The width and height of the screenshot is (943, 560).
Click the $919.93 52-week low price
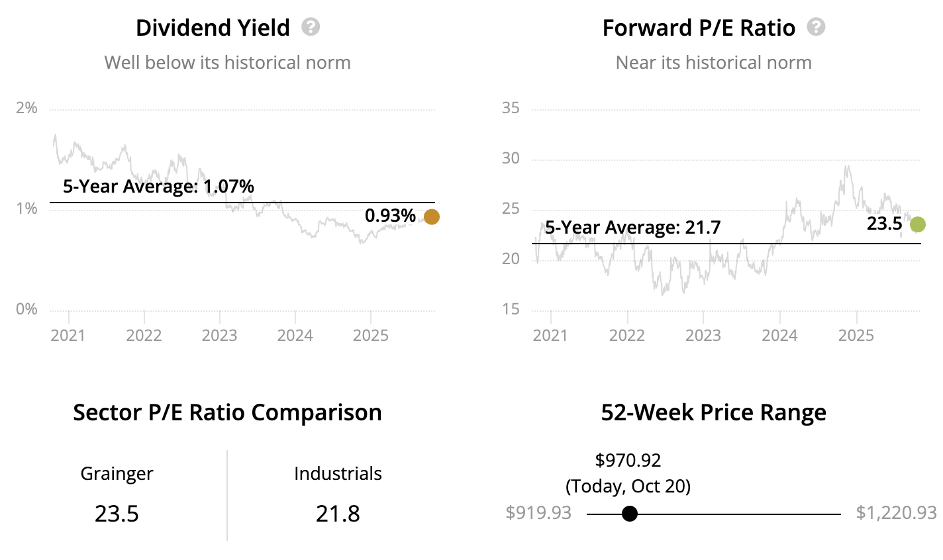click(538, 513)
